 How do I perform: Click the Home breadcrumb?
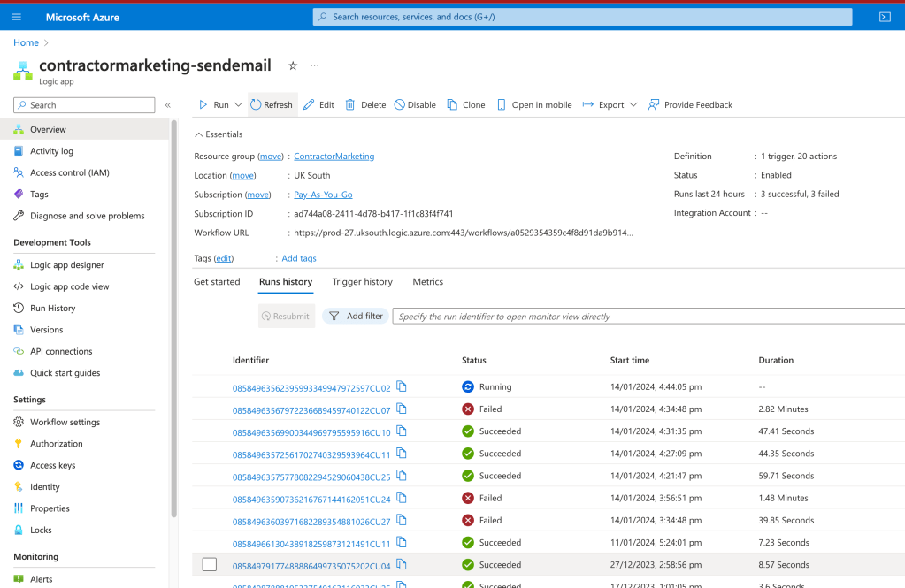(x=26, y=42)
